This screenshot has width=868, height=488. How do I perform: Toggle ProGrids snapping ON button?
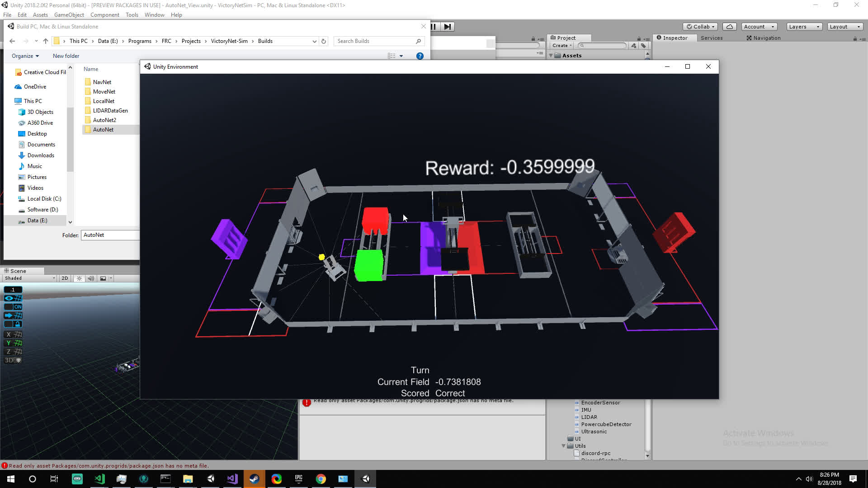[x=13, y=307]
